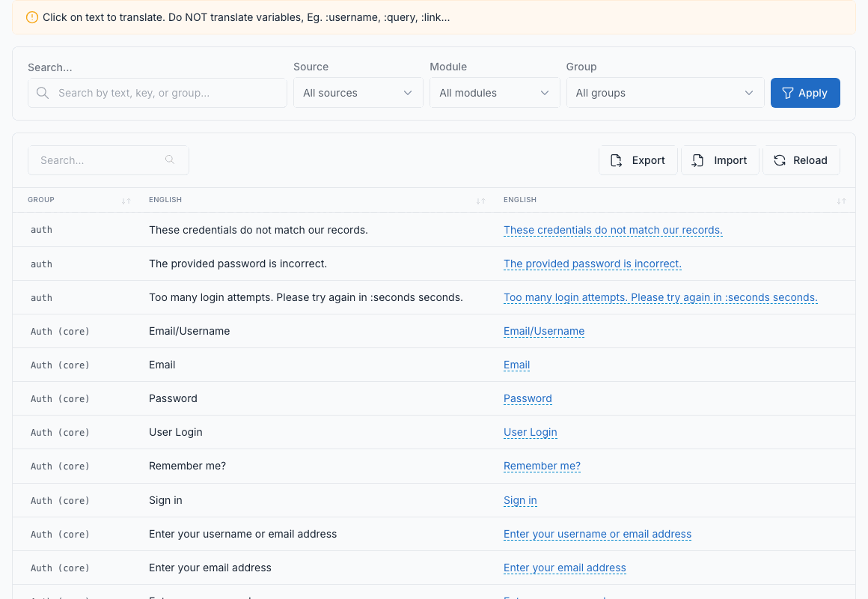The height and width of the screenshot is (599, 868).
Task: Click the magnifier icon in the filter search box
Action: [43, 93]
